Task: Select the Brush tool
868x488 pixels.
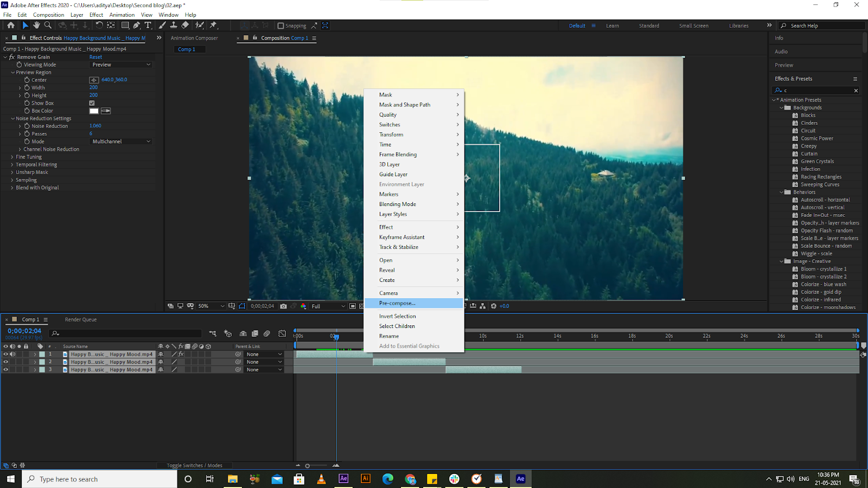Action: pyautogui.click(x=162, y=25)
